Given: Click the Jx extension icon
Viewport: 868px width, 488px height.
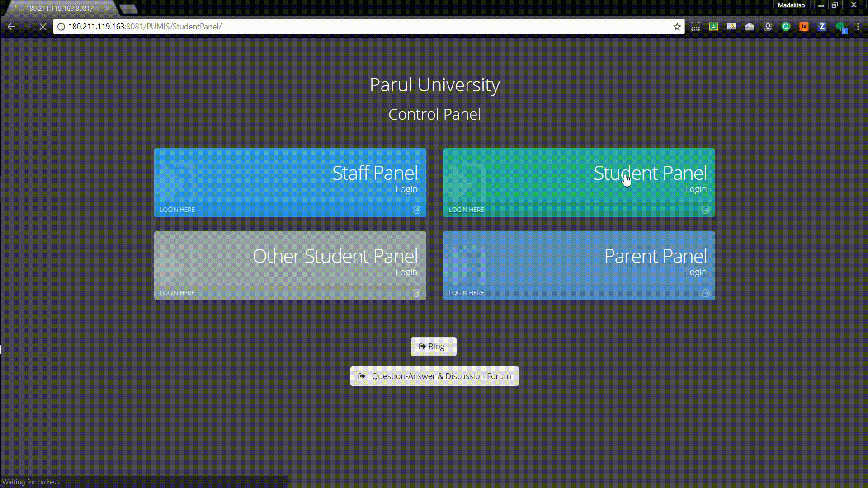Looking at the screenshot, I should coord(804,27).
